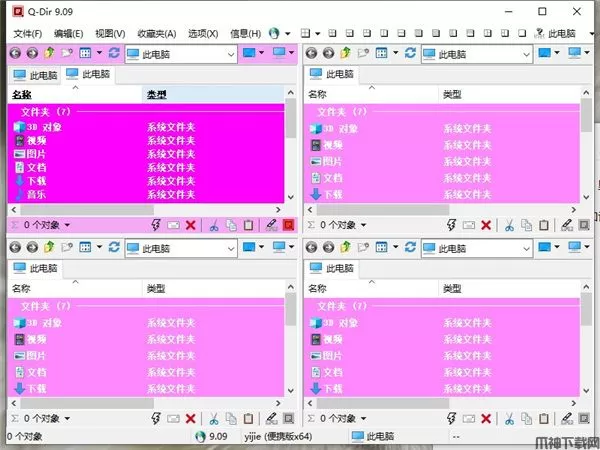
Task: Go back in the bottom-right pane
Action: pos(311,247)
